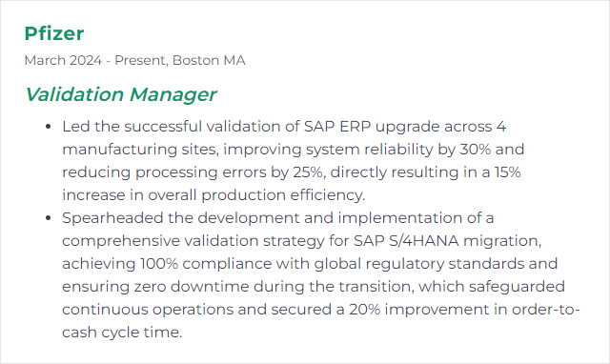Click the word Spearheaded

[x=112, y=218]
